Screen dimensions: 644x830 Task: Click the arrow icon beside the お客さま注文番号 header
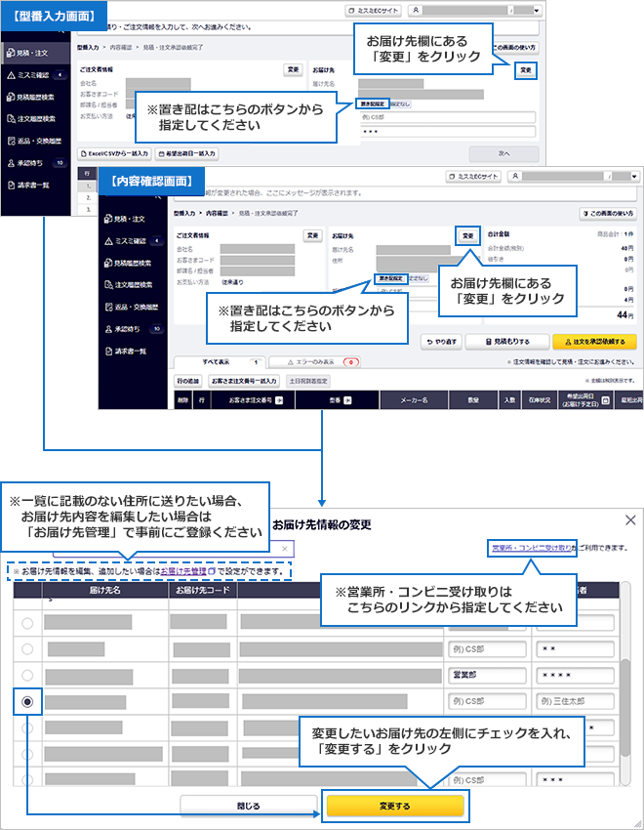(279, 400)
